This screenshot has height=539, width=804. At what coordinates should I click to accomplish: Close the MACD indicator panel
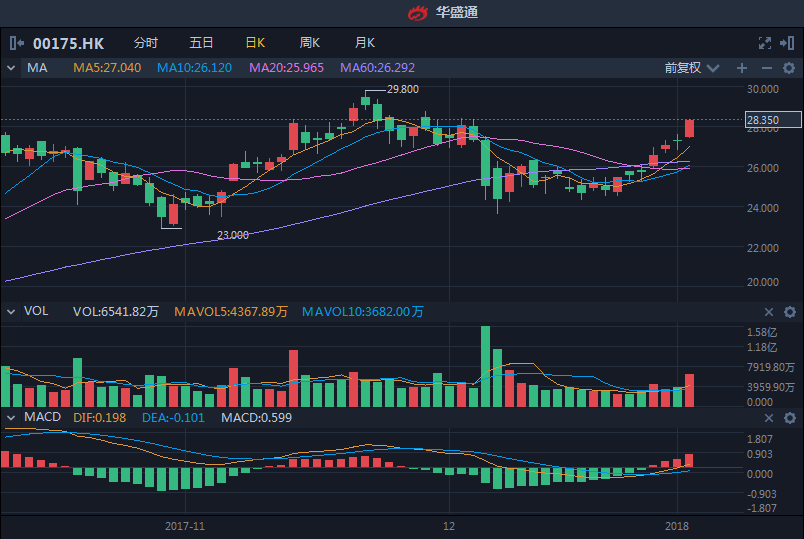(x=768, y=417)
